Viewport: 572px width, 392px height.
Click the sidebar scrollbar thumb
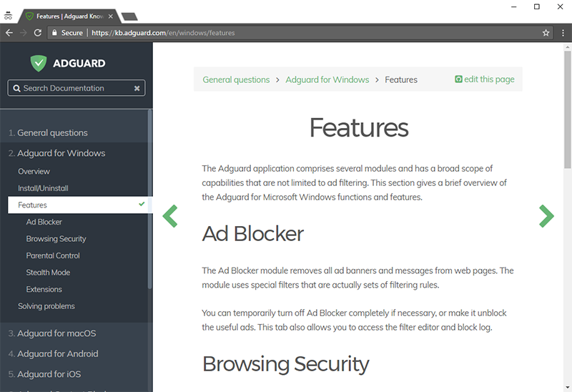pos(149,199)
